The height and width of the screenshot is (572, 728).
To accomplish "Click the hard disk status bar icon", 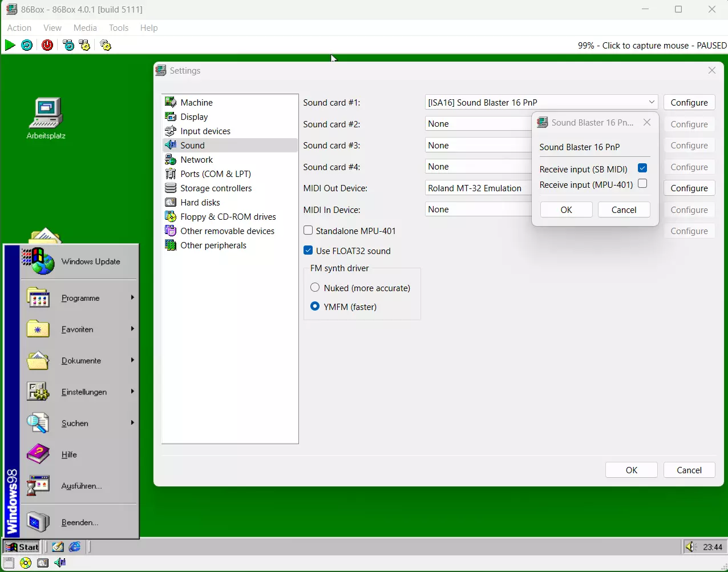I will (x=43, y=563).
